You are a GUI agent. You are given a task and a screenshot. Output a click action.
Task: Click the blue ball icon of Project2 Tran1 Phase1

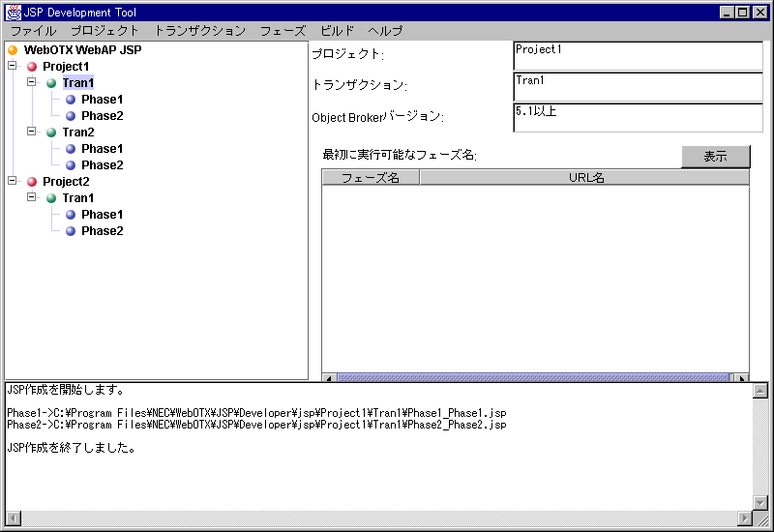click(71, 215)
